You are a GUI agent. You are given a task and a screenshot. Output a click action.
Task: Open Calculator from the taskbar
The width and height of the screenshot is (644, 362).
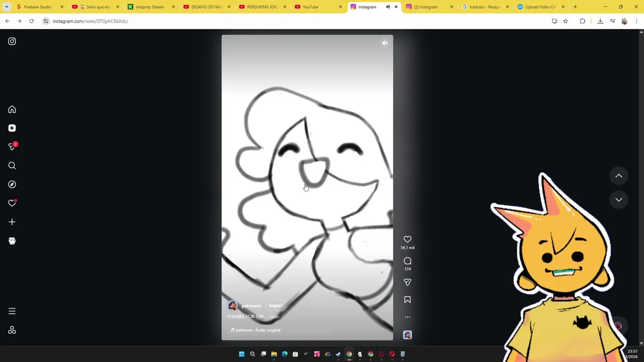click(403, 354)
